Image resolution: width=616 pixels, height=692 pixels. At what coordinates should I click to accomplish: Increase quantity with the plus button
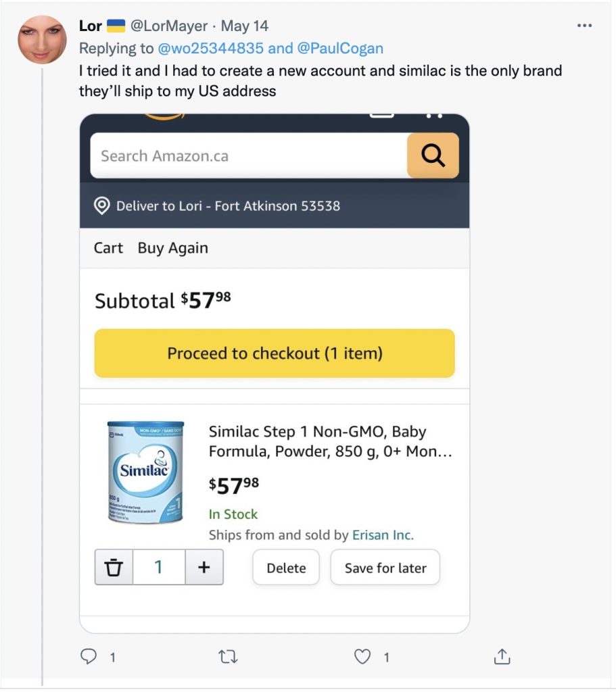point(204,567)
